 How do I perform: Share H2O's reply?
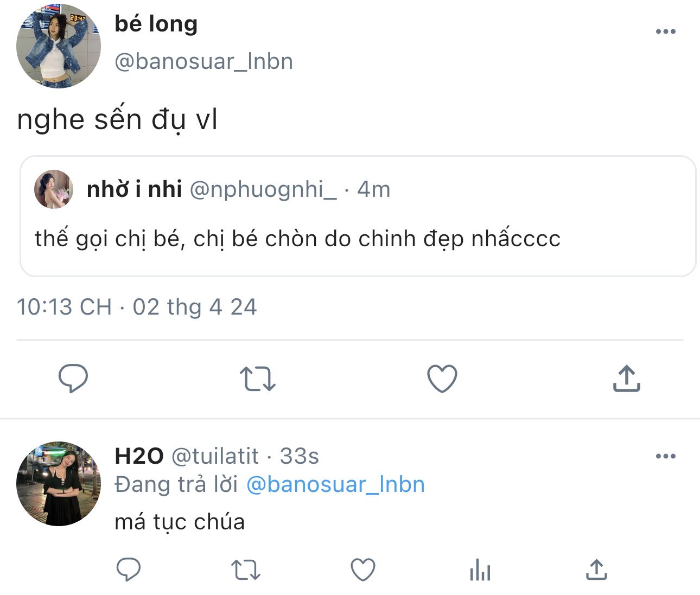coord(596,570)
